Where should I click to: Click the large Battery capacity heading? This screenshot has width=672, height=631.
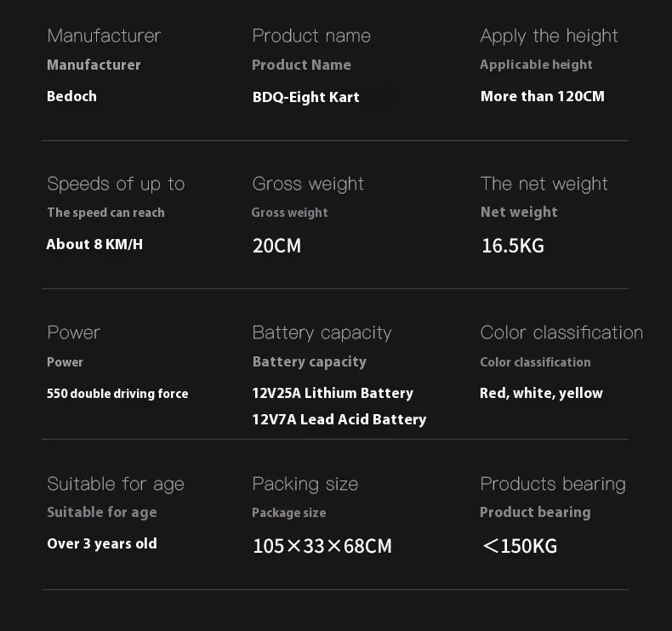tap(322, 333)
